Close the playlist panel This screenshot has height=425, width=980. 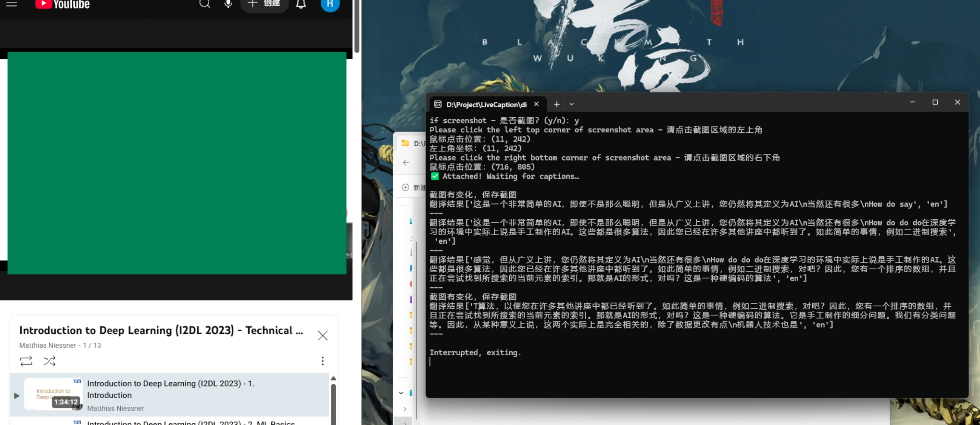(x=322, y=336)
